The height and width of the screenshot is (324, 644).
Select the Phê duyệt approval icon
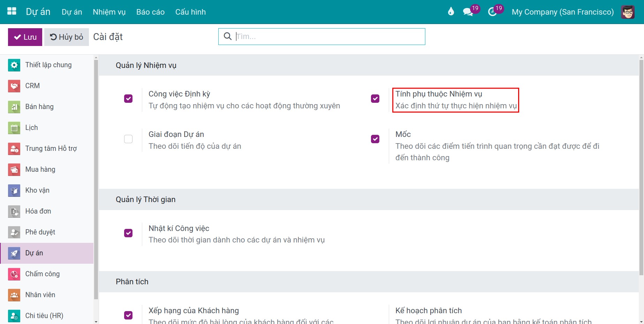pyautogui.click(x=14, y=232)
